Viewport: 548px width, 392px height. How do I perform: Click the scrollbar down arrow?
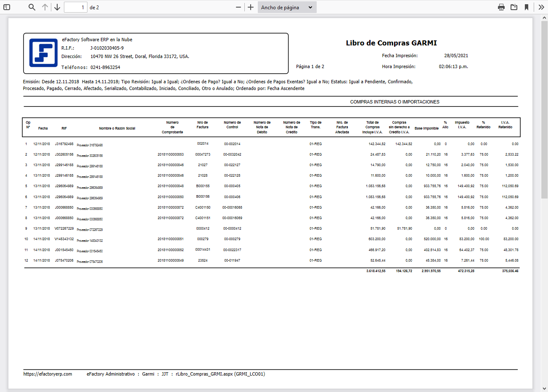(544, 388)
